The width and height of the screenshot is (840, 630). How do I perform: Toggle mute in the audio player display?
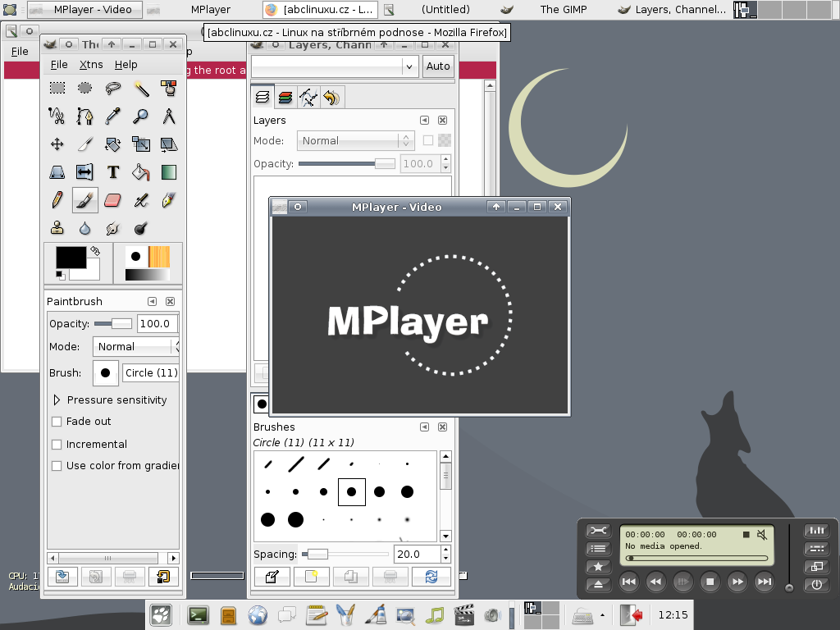point(762,535)
